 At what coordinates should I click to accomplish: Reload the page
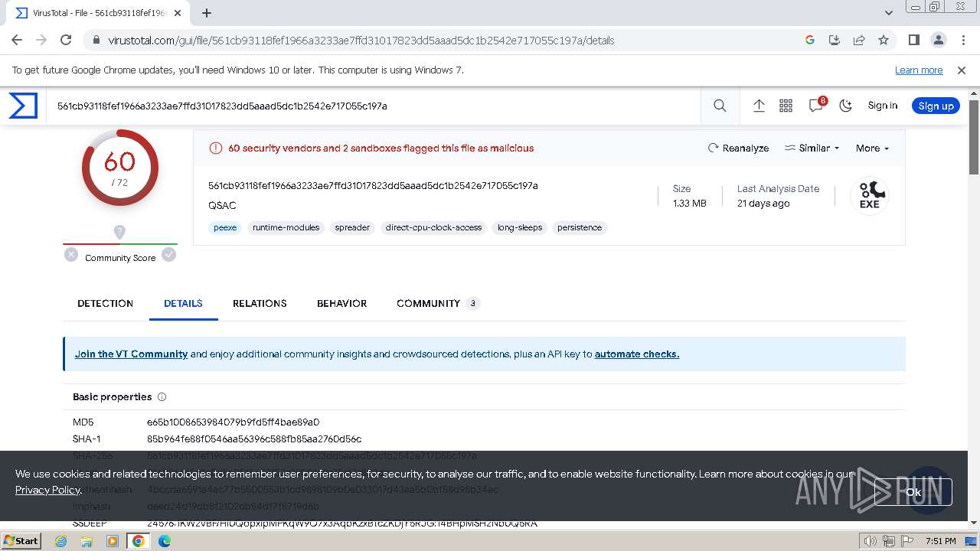[66, 41]
